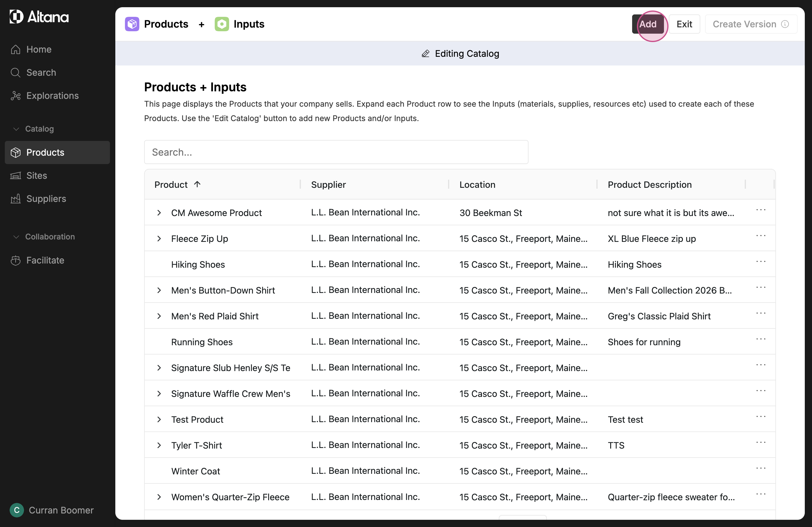Click the purple Products cube icon in header
This screenshot has height=527, width=812.
pos(132,24)
